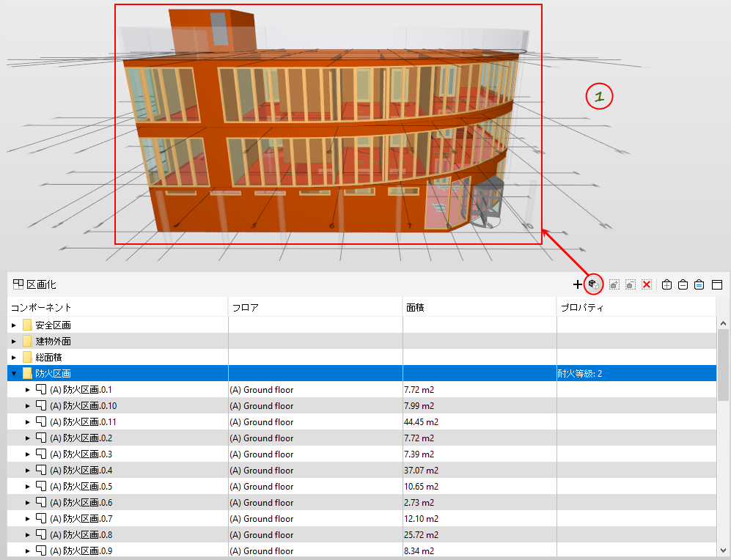Collapse the 防火区画 folder
Screen dimensions: 731x560
point(14,373)
